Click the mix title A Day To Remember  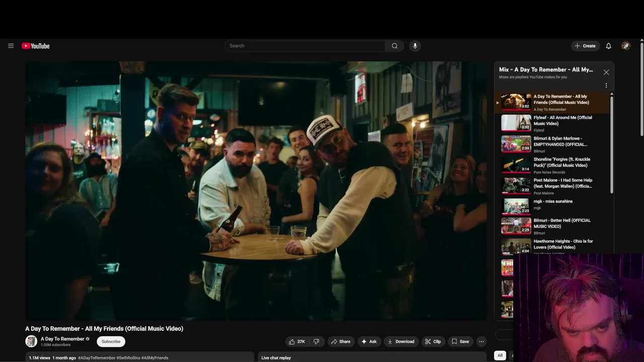coord(546,69)
